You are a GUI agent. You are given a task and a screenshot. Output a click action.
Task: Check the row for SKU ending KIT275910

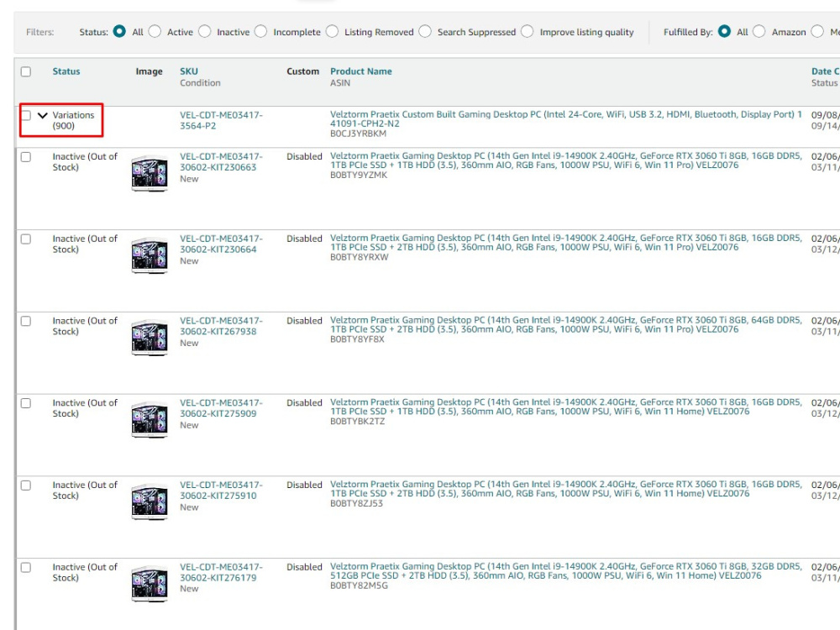coord(26,486)
